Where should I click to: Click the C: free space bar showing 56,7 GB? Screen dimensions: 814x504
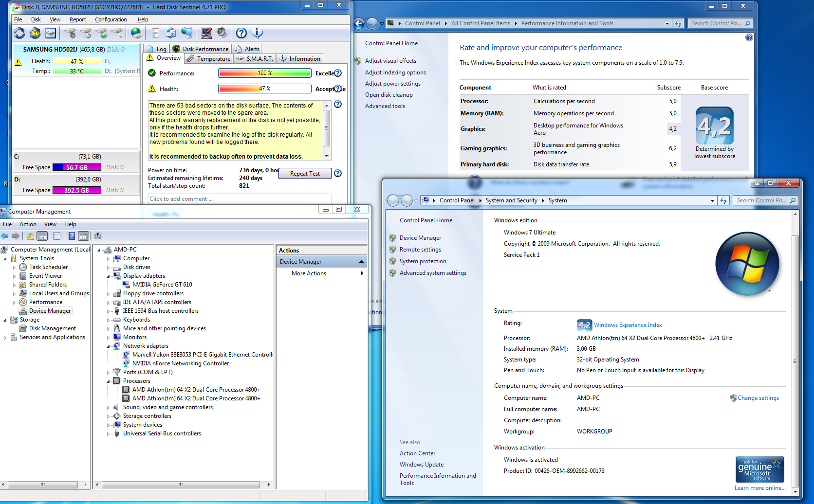(77, 167)
